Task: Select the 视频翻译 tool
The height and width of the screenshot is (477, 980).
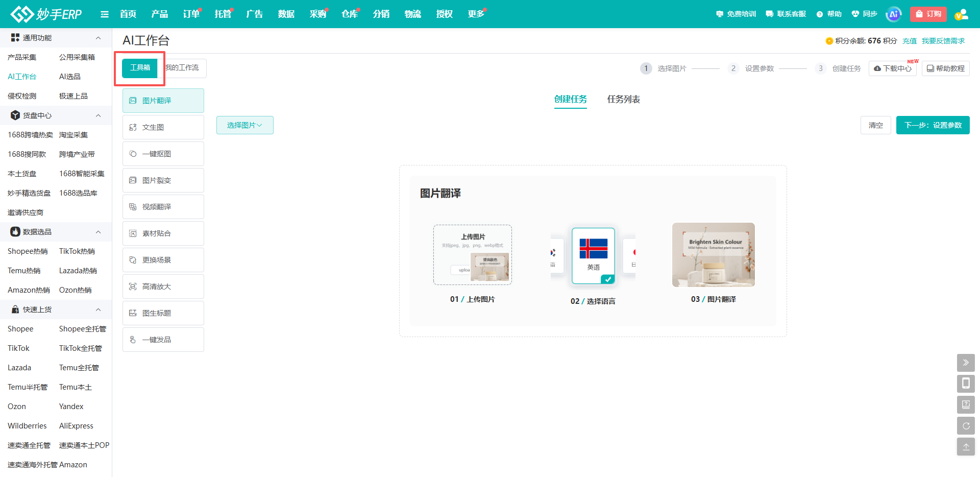Action: tap(163, 207)
